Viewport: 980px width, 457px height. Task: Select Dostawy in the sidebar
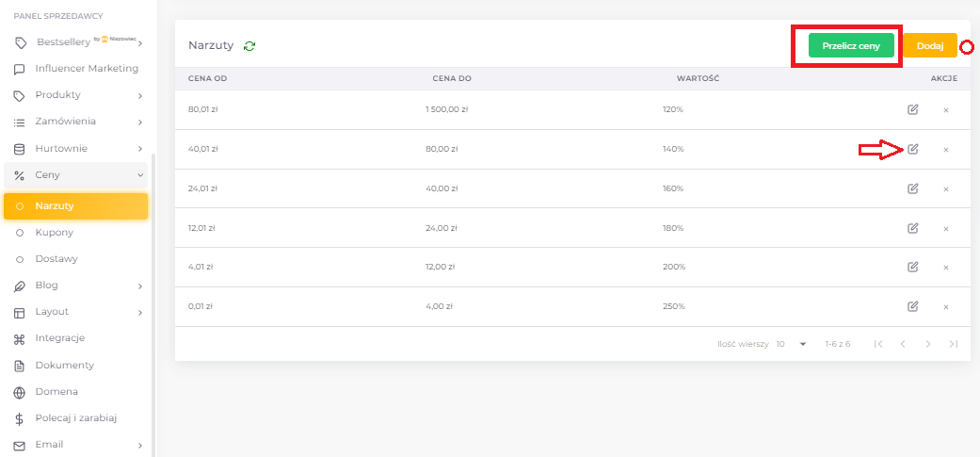[56, 258]
